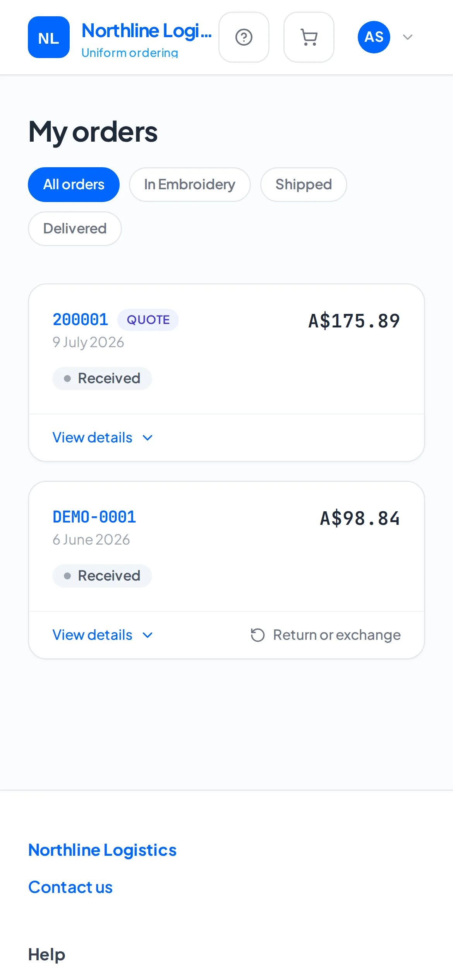The image size is (453, 980).
Task: Switch to the Delivered filter
Action: tap(75, 229)
